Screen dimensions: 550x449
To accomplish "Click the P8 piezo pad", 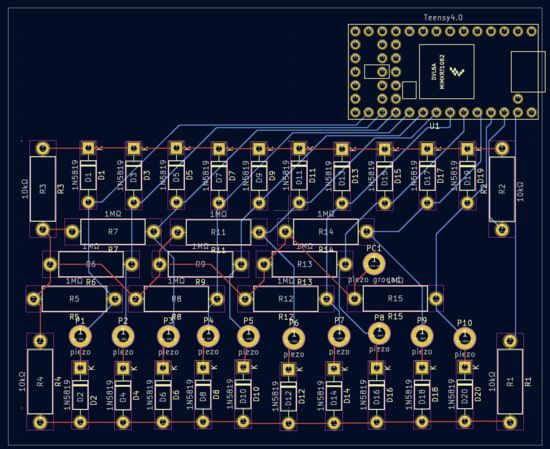I will click(379, 334).
